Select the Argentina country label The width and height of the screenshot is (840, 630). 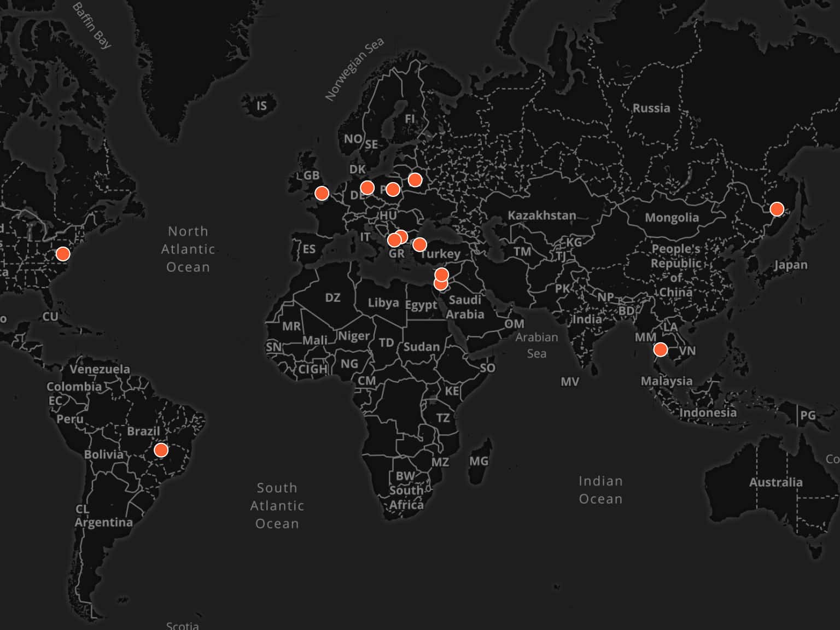click(103, 522)
